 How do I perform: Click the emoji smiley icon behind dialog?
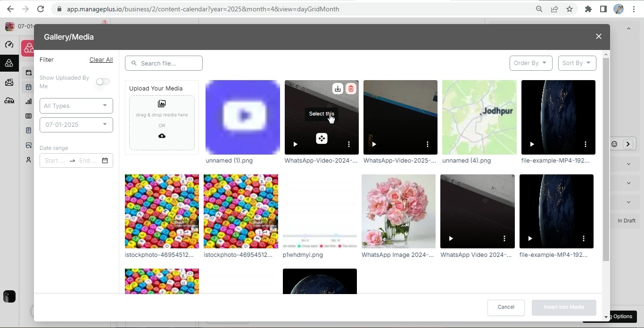[x=614, y=144]
